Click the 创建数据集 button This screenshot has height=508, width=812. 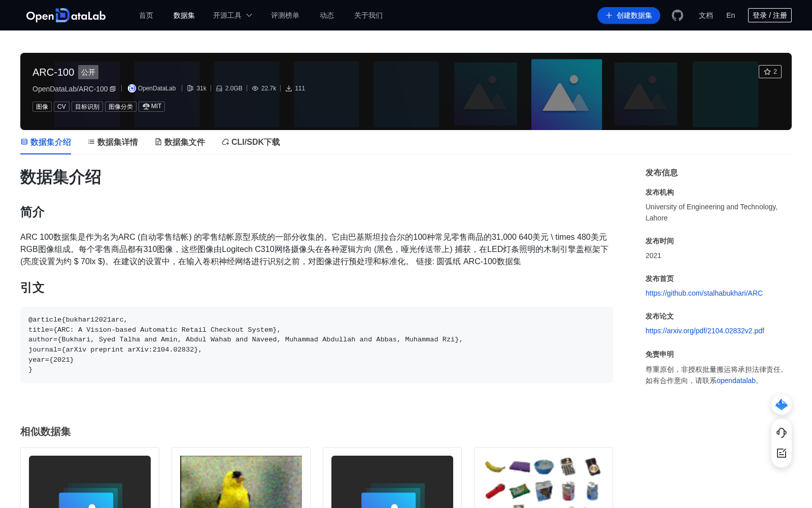point(629,15)
